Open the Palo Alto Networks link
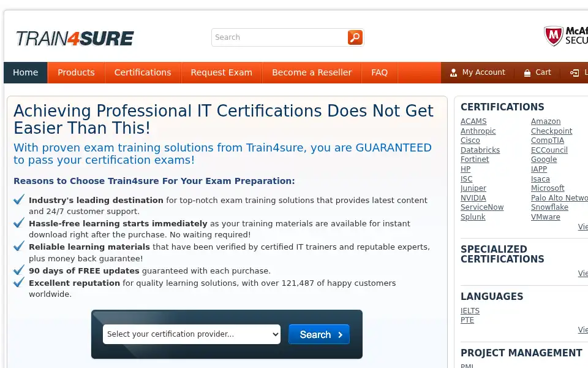 (x=559, y=198)
